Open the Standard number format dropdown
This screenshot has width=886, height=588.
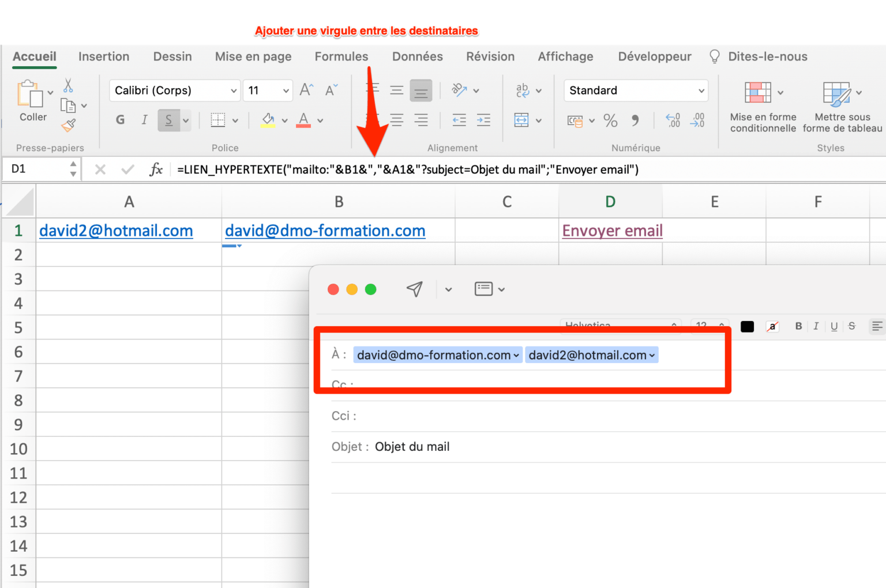(635, 91)
